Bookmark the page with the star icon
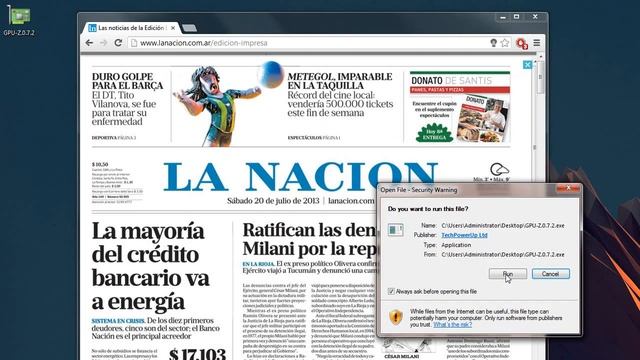The height and width of the screenshot is (360, 640). tap(505, 43)
